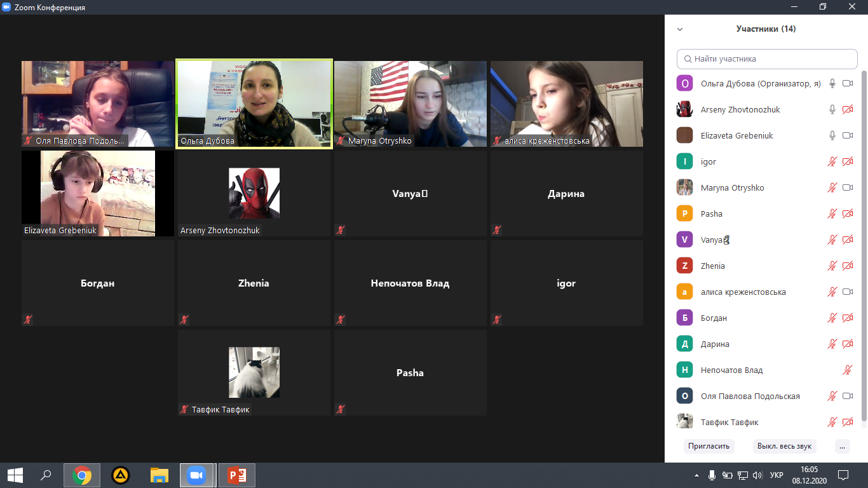Click Zoom icon in Windows taskbar
The width and height of the screenshot is (868, 488).
pos(196,475)
